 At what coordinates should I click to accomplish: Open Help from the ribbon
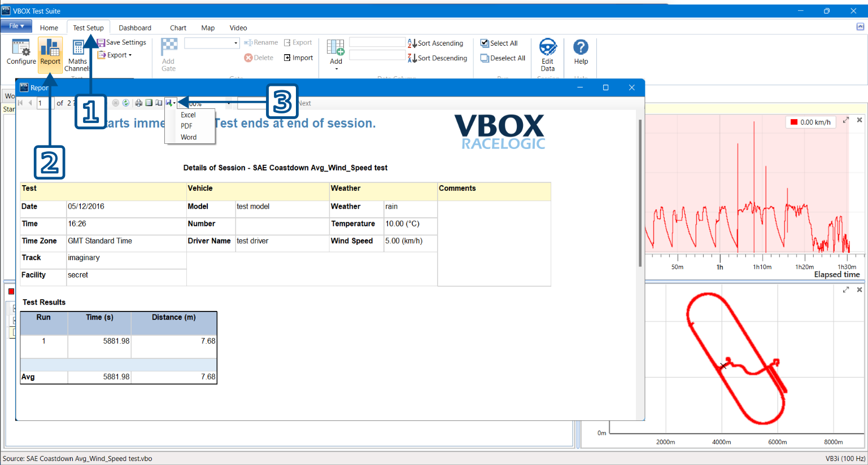pyautogui.click(x=581, y=52)
